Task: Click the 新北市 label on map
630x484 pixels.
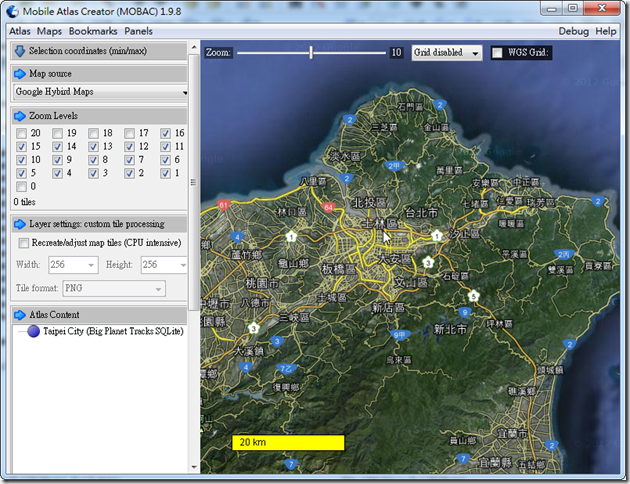Action: (x=450, y=330)
